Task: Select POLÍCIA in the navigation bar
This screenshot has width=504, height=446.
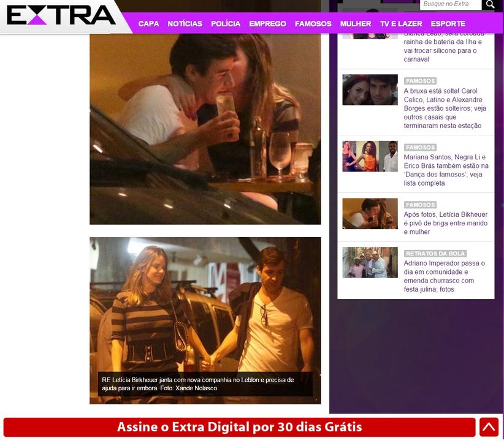Action: (x=226, y=24)
